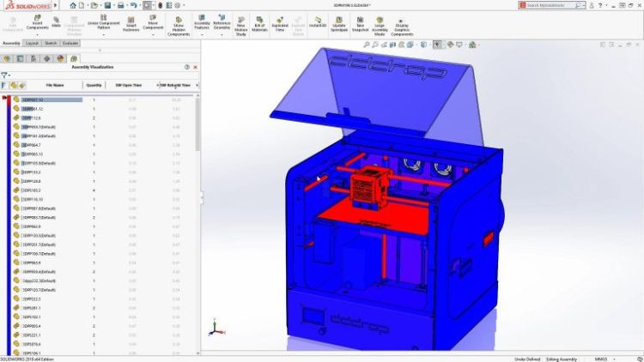Click the Section View icon
644x362 pixels.
click(x=393, y=45)
